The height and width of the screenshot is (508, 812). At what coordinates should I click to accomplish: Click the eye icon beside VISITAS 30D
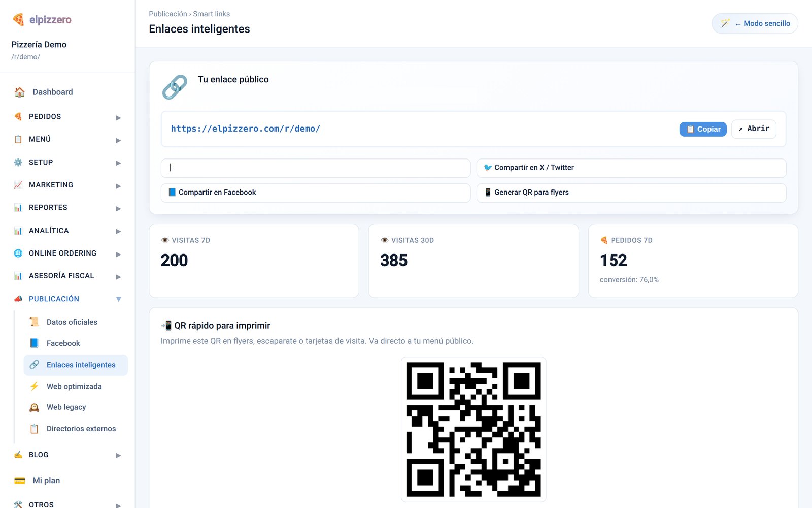coord(385,240)
